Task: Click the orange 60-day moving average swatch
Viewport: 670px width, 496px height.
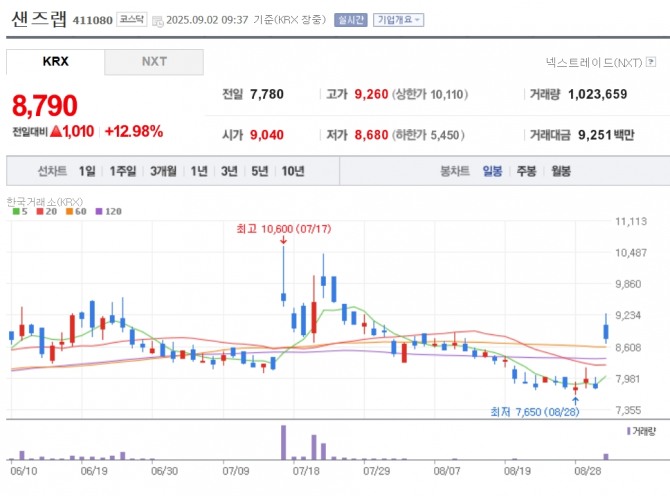Action: coord(69,211)
